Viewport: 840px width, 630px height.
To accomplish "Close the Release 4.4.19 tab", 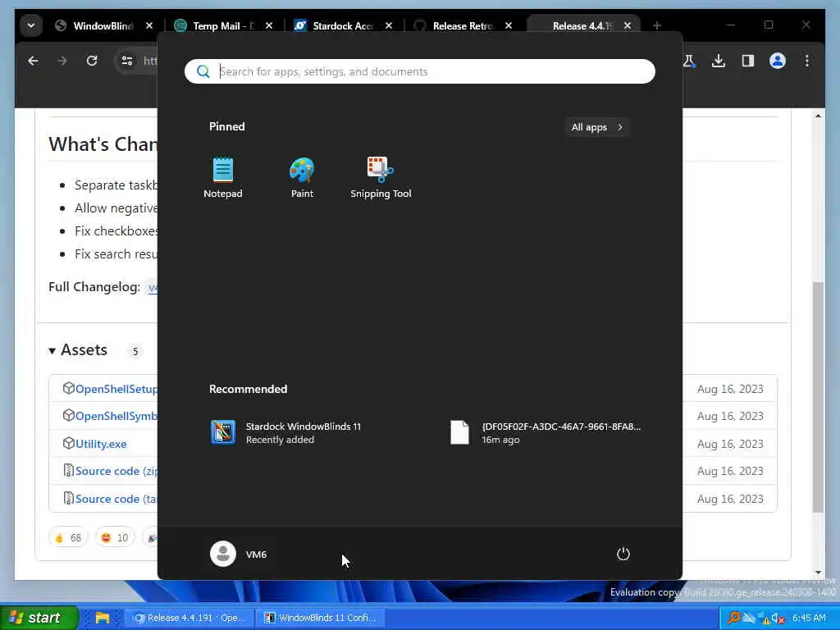I will [628, 25].
